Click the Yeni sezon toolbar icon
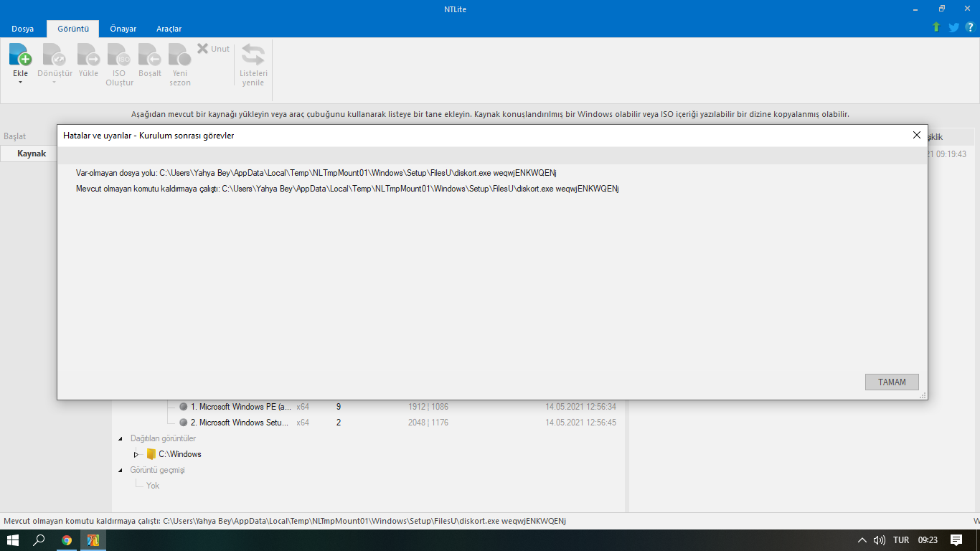Screen dimensions: 980x551 pyautogui.click(x=180, y=55)
